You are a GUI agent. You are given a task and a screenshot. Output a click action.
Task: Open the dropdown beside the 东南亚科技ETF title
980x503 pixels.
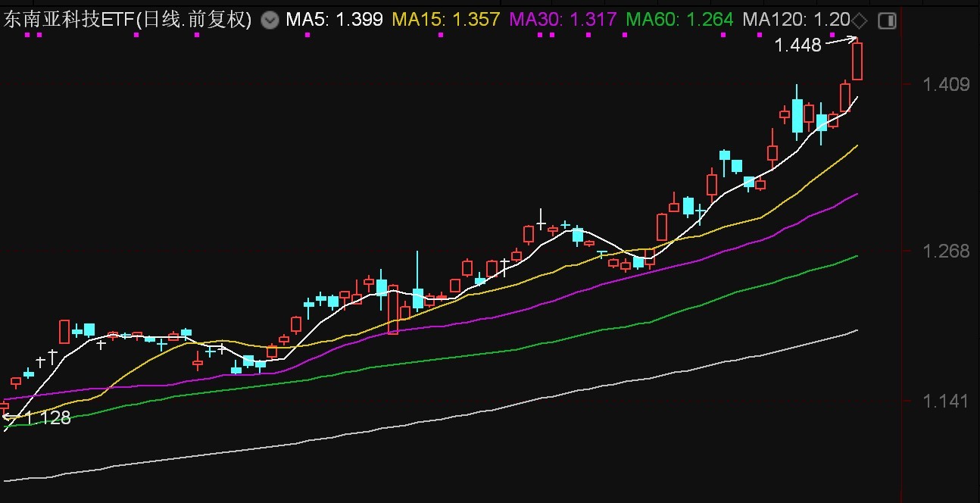[x=269, y=20]
